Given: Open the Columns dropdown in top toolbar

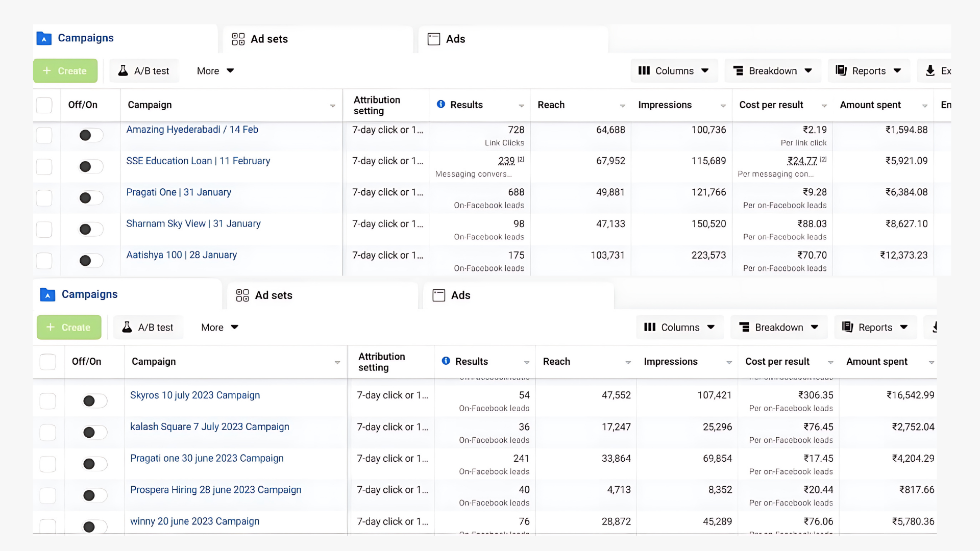Looking at the screenshot, I should 674,71.
